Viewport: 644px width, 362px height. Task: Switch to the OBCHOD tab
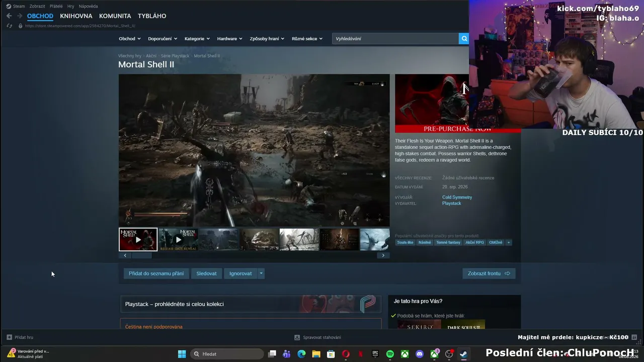tap(40, 16)
